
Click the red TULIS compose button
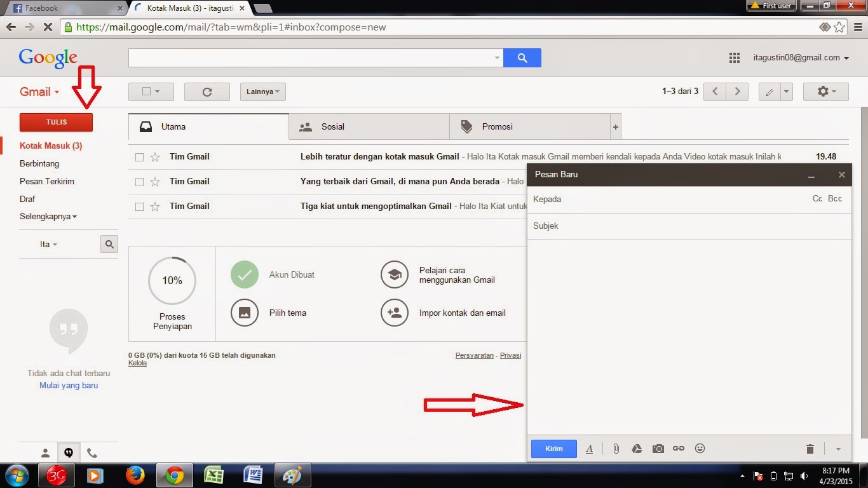(x=57, y=122)
